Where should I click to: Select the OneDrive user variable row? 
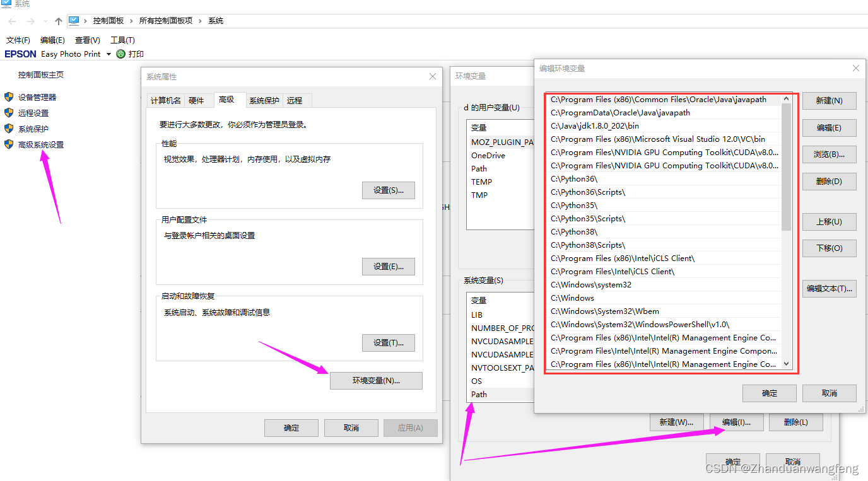[501, 156]
